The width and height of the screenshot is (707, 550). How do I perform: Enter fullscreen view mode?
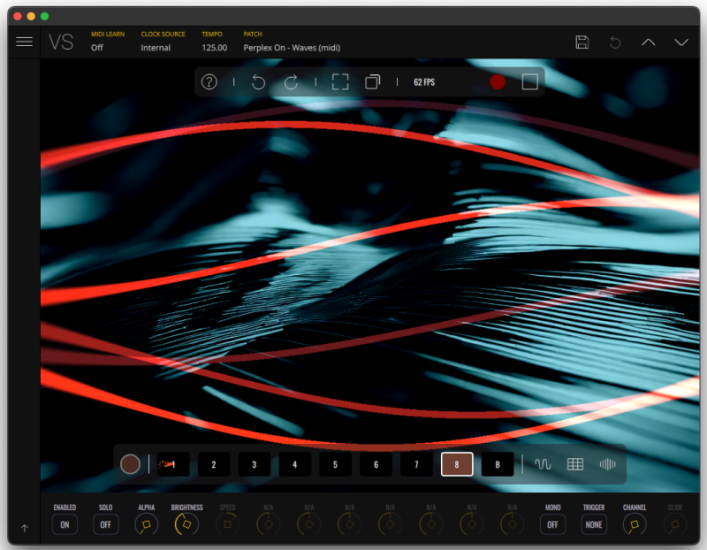tap(340, 82)
